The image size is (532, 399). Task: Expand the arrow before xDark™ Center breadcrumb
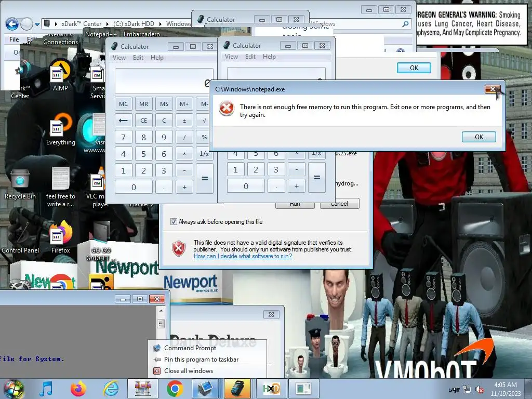56,24
